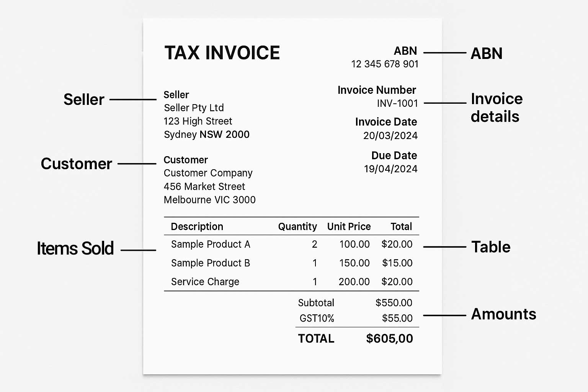The height and width of the screenshot is (392, 588).
Task: Select the invoice date 20/03/2024
Action: tap(390, 136)
